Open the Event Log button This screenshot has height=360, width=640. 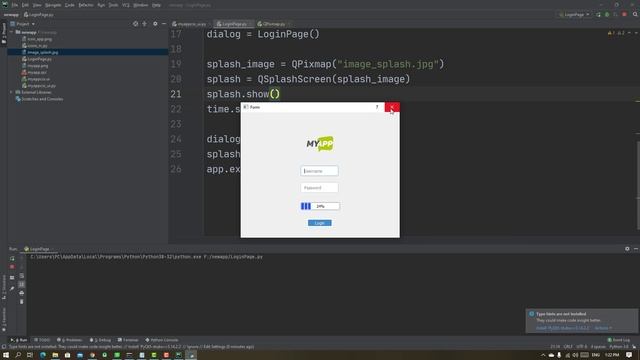coord(619,340)
